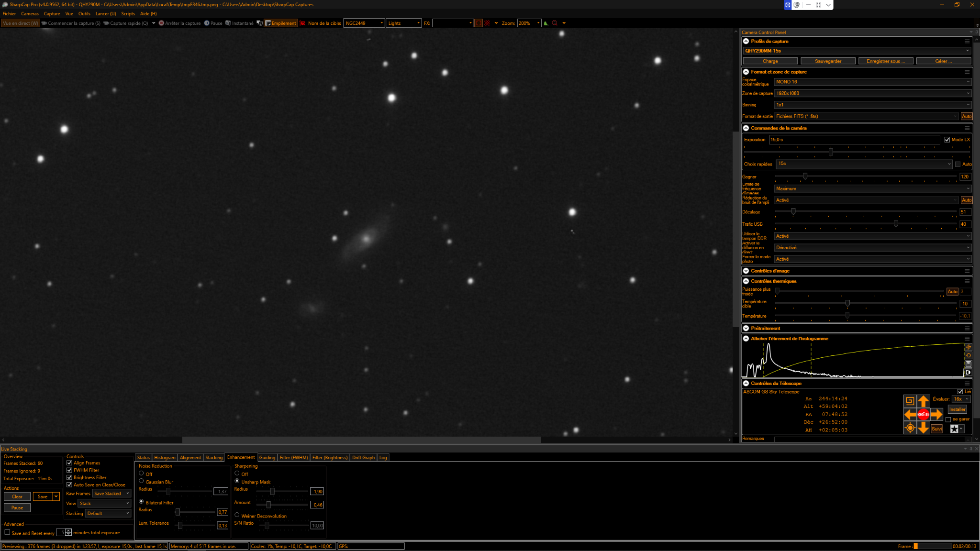Click the Sauvegarder profile button

click(x=828, y=61)
